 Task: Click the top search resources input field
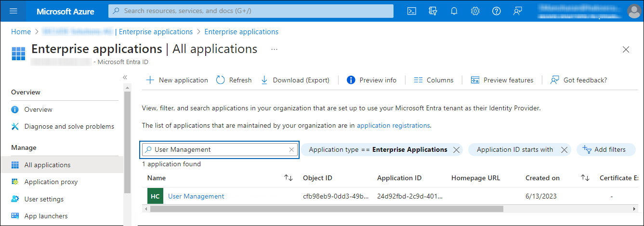[250, 11]
